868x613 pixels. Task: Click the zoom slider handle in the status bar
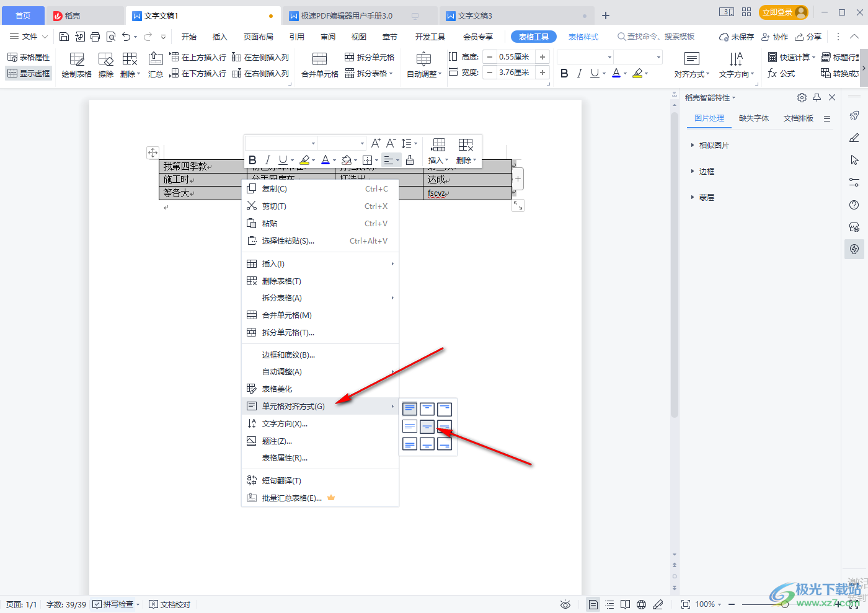tap(785, 604)
